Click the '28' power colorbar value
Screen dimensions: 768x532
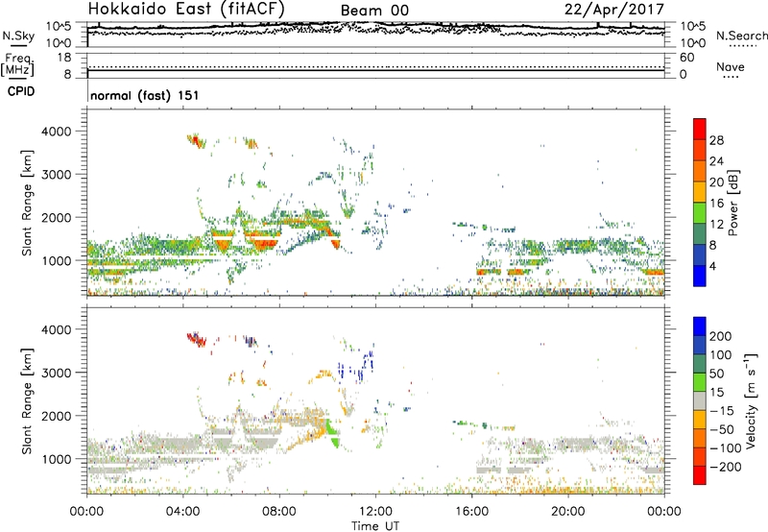[x=716, y=140]
